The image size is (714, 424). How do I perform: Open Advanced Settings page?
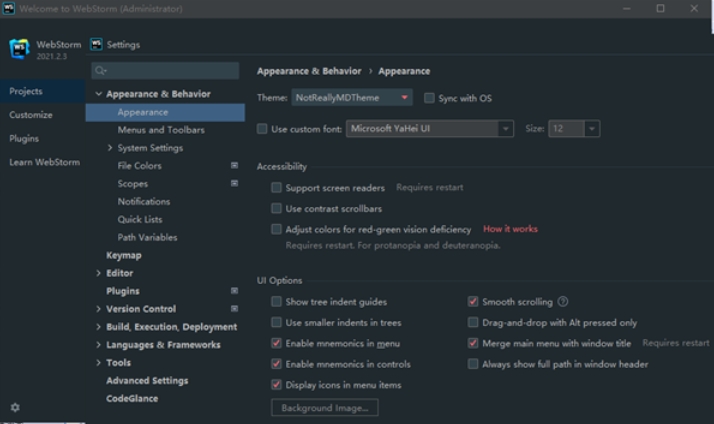point(147,380)
